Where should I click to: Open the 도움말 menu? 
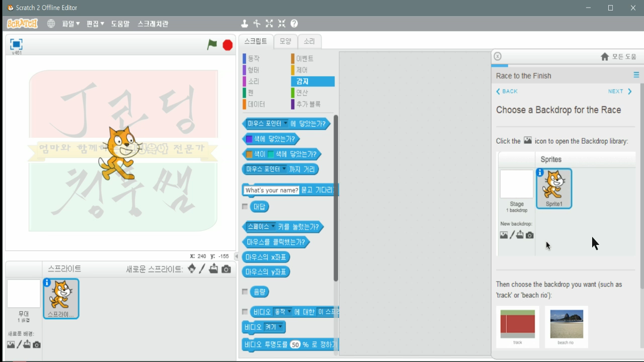[x=120, y=24]
